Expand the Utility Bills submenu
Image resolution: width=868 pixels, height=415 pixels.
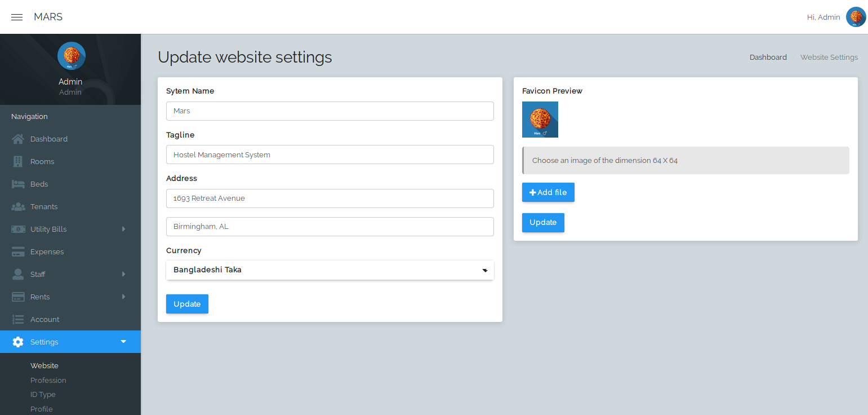[123, 229]
